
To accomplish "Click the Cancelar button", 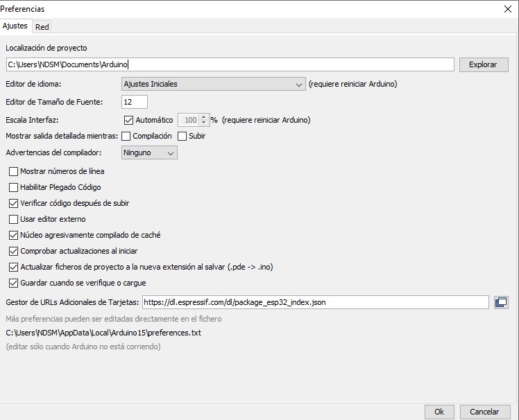I will tap(485, 412).
